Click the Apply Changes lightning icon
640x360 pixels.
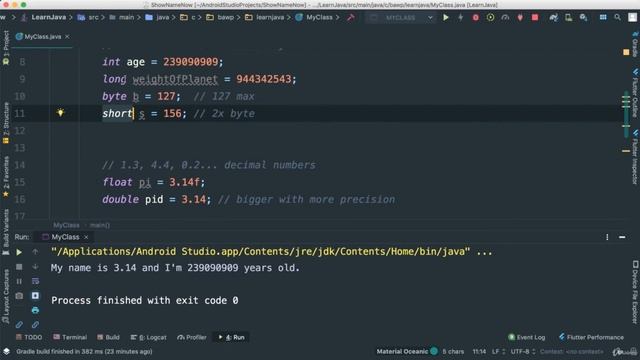[460, 18]
